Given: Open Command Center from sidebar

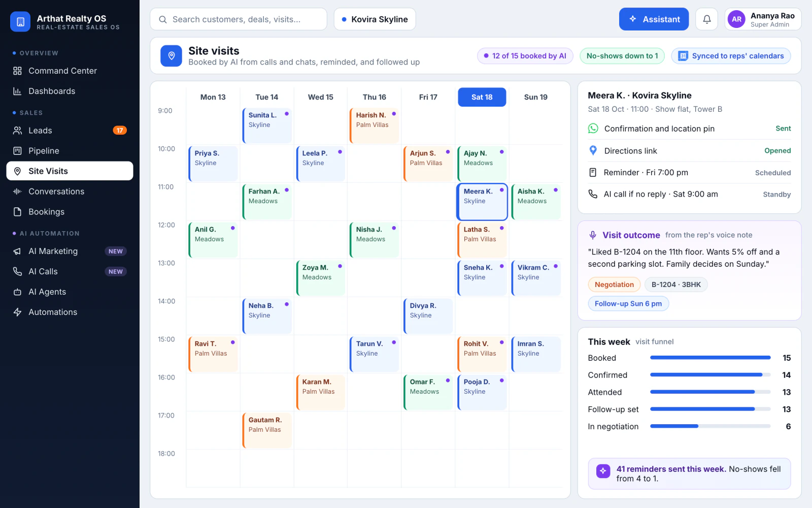Looking at the screenshot, I should pyautogui.click(x=70, y=71).
